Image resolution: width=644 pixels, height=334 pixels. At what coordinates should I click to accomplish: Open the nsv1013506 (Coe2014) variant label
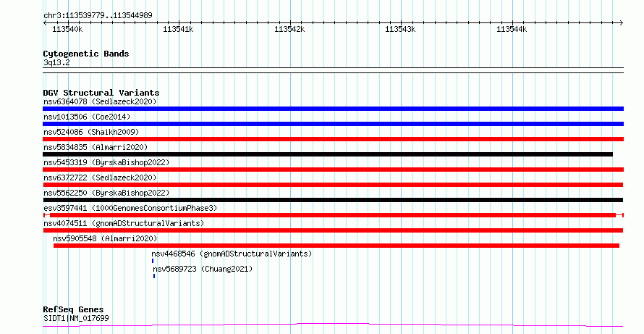click(87, 117)
